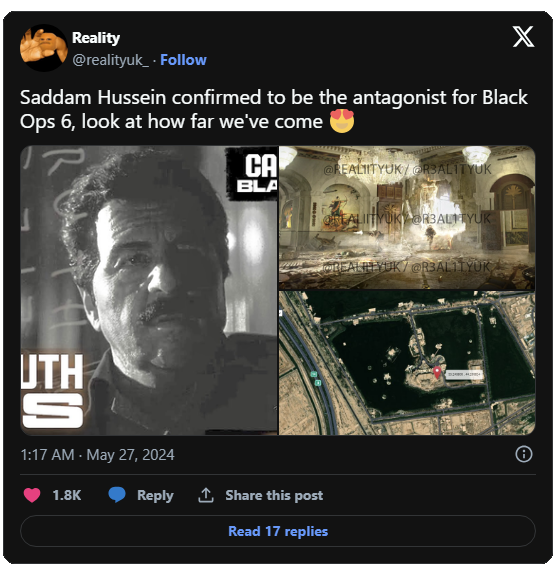Click the share upload arrow icon
Screen dimensions: 560x568
click(206, 495)
